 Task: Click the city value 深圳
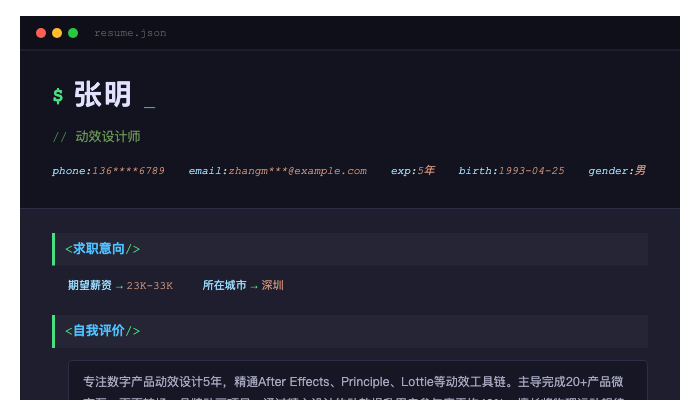272,285
